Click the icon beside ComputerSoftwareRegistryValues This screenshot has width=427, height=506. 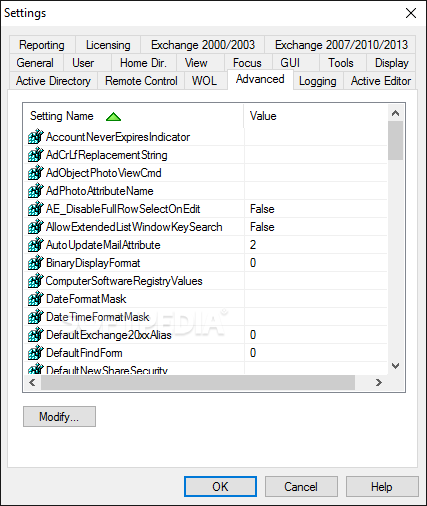(x=35, y=281)
